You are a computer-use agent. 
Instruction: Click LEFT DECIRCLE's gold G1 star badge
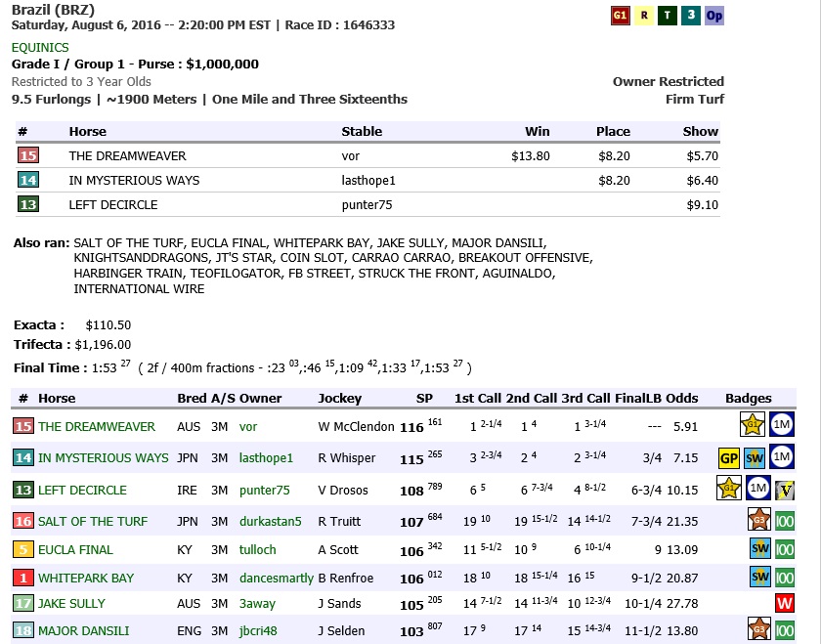point(729,488)
